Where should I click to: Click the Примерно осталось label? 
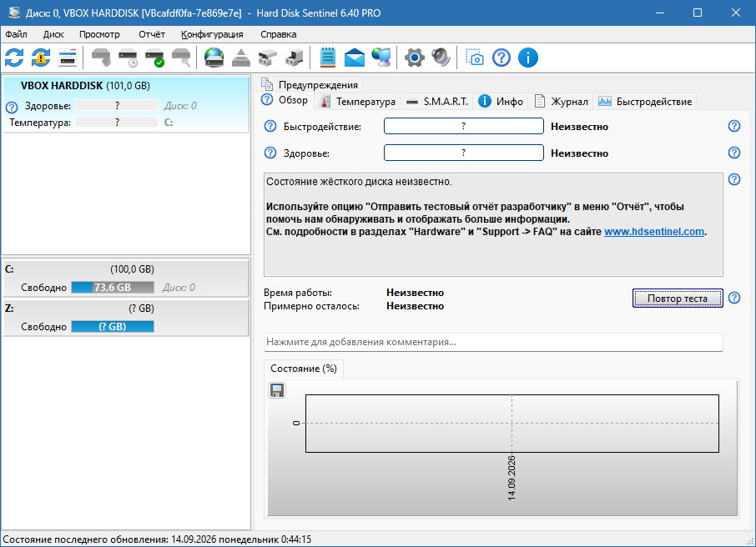pyautogui.click(x=311, y=306)
